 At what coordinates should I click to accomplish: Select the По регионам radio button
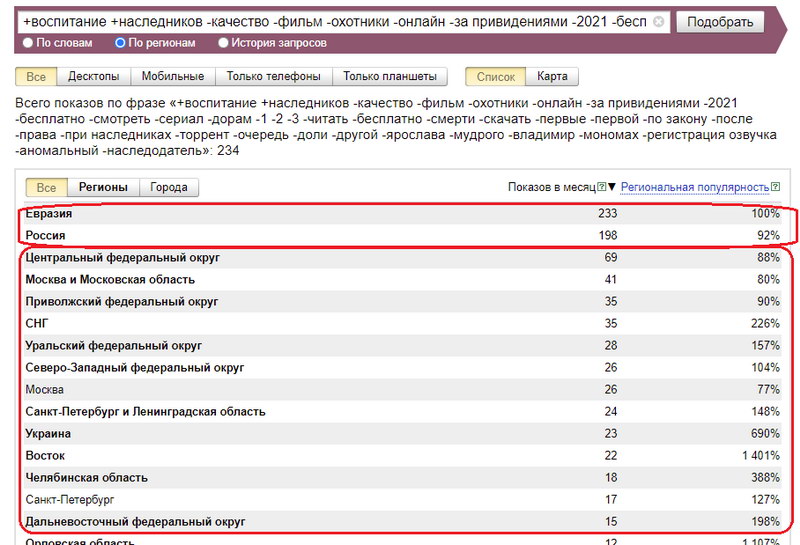(x=121, y=43)
